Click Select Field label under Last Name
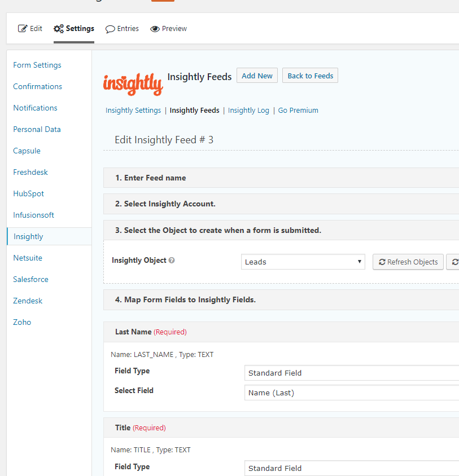The image size is (459, 476). [x=134, y=390]
